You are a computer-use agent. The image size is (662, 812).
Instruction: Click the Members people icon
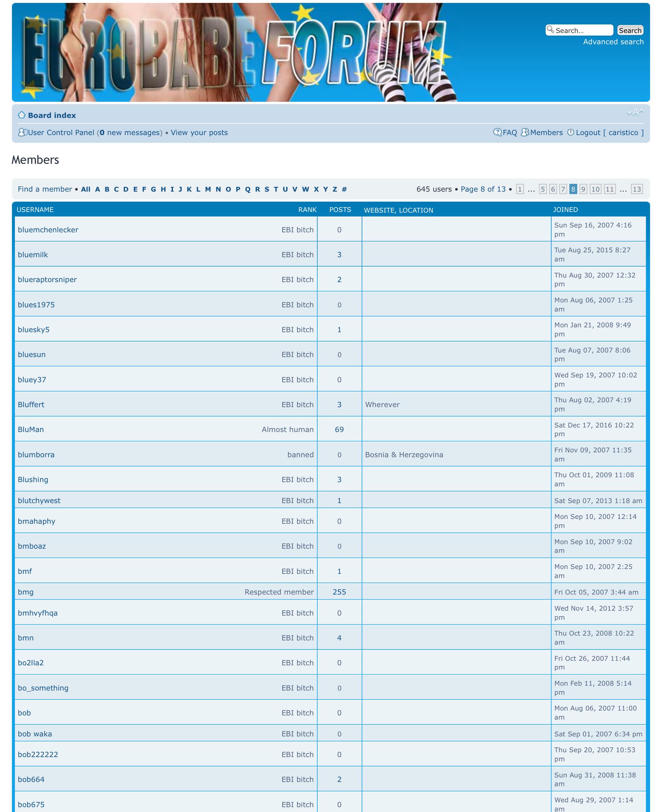click(x=525, y=132)
